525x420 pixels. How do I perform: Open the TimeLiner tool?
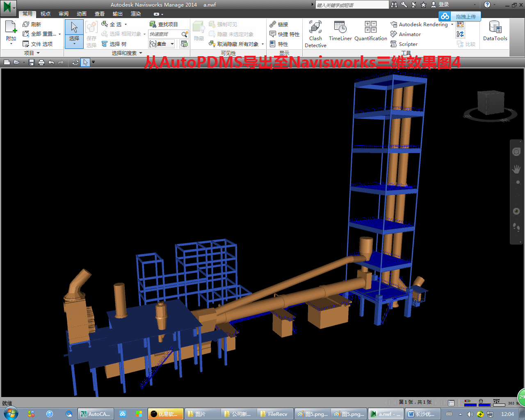pyautogui.click(x=340, y=31)
